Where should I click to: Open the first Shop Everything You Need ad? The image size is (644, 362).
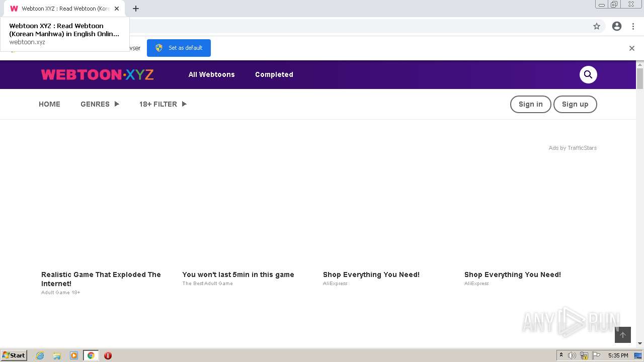click(x=371, y=275)
